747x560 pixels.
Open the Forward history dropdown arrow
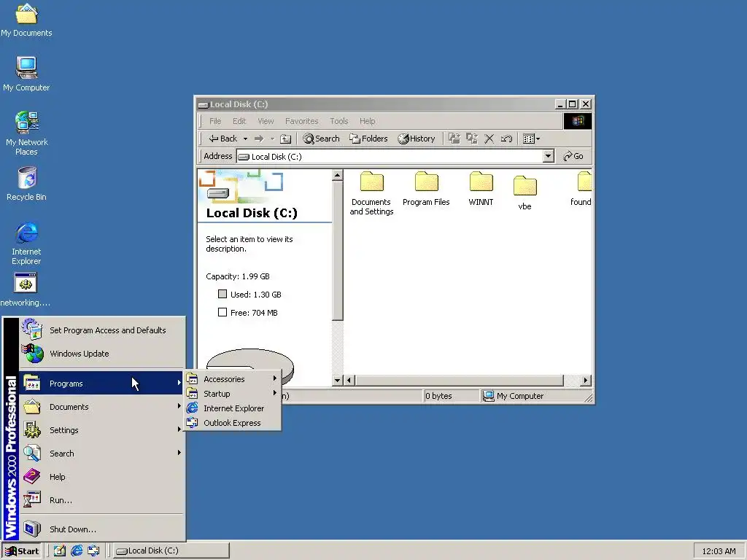click(273, 139)
